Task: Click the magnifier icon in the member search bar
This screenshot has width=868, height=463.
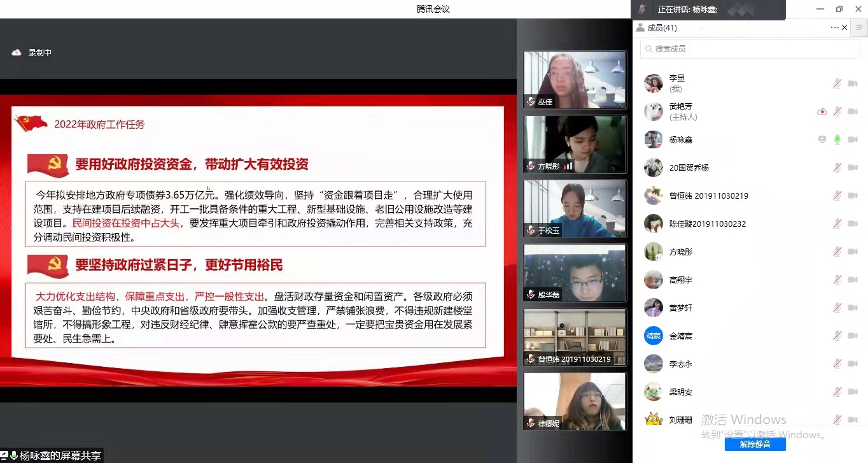Action: [648, 48]
